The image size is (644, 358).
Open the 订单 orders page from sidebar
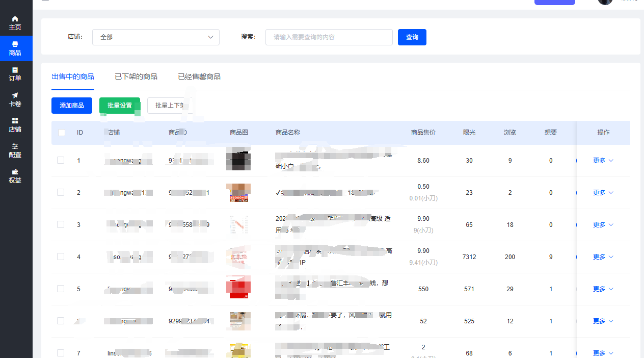(x=15, y=74)
